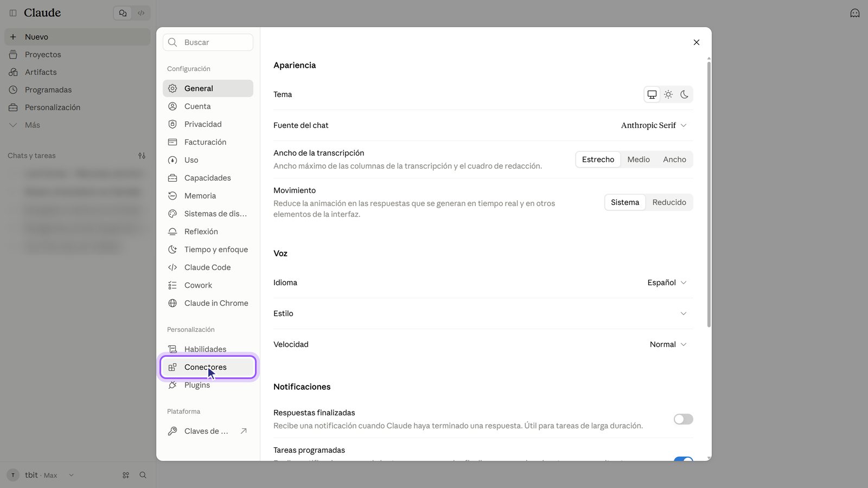Click the Privacidad lock icon

(x=173, y=124)
